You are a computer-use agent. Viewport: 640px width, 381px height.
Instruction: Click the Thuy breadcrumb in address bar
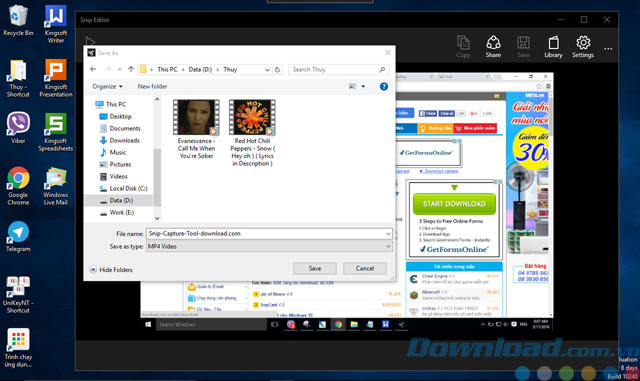(230, 69)
